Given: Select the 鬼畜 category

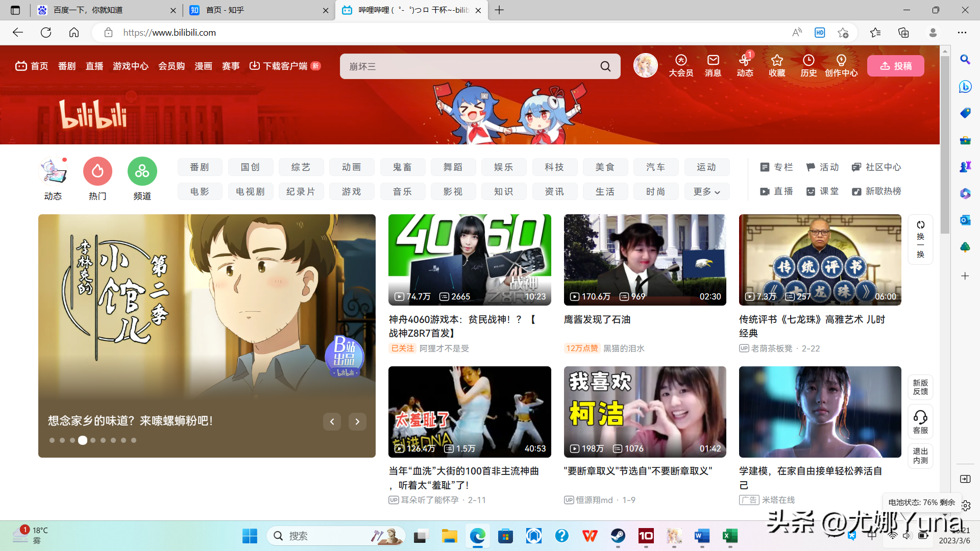Looking at the screenshot, I should point(402,167).
